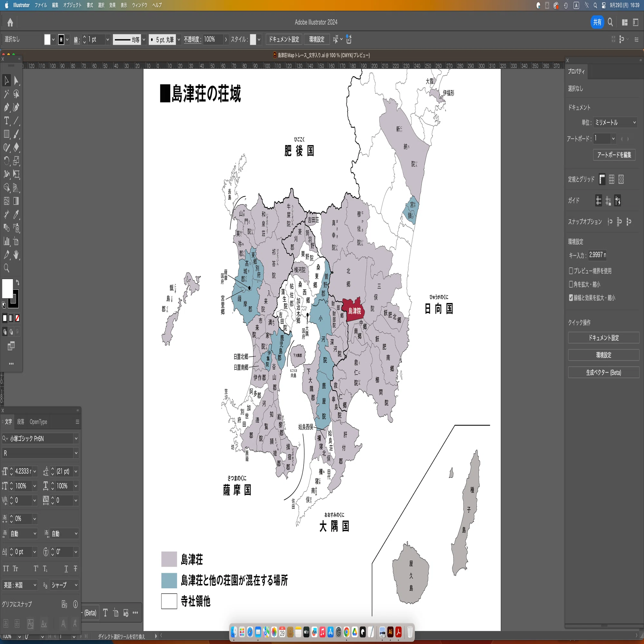Select the Column Graph tool
The height and width of the screenshot is (644, 644).
[x=6, y=241]
